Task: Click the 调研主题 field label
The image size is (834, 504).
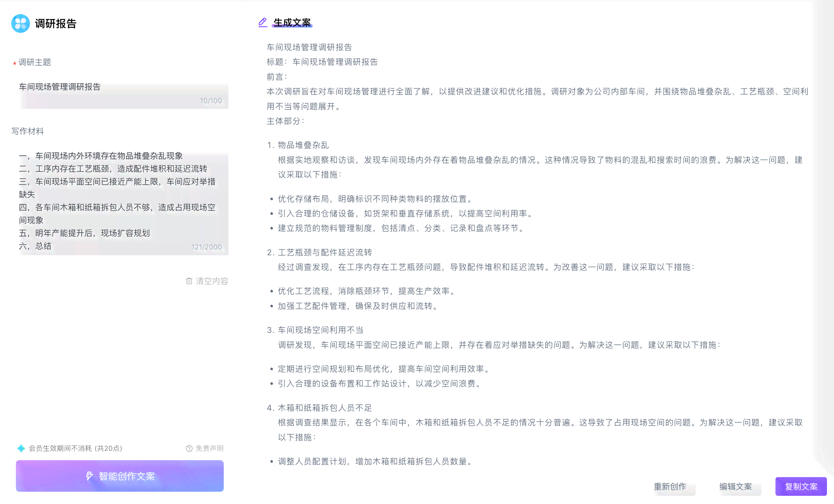Action: 35,62
